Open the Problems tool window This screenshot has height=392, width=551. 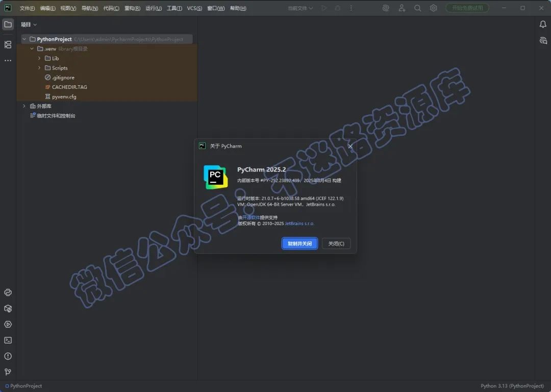[8, 356]
